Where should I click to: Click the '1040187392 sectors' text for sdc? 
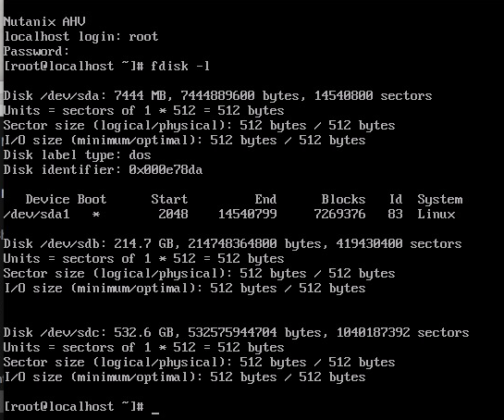click(x=403, y=332)
